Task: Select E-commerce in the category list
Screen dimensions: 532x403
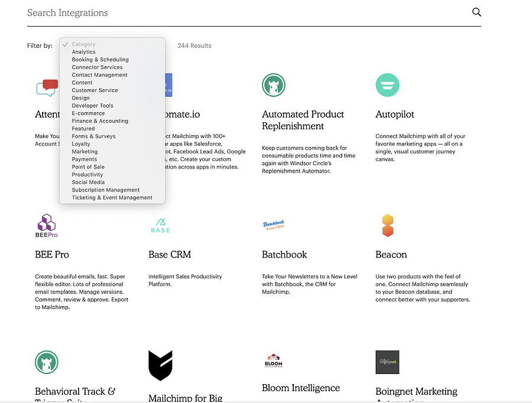Action: pos(88,113)
